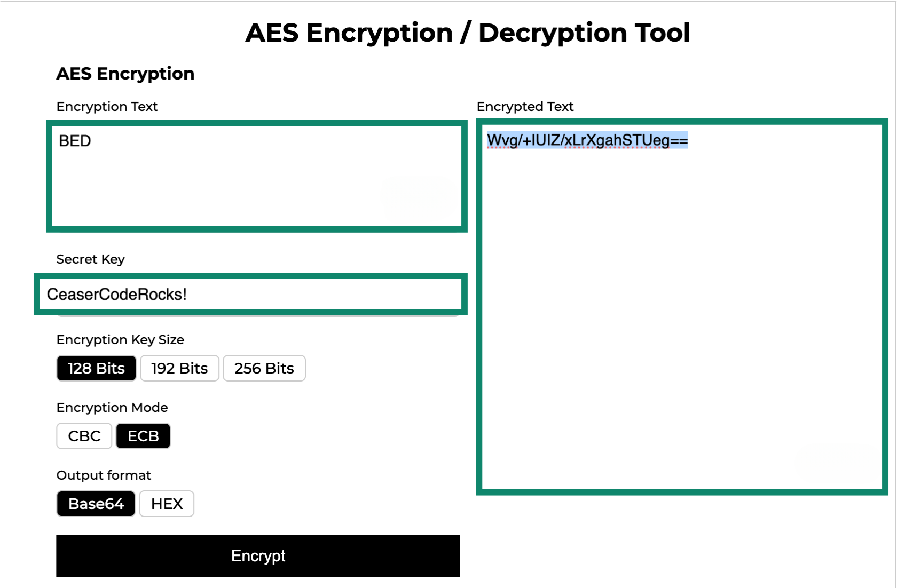Click the AES Encryption / Decryption Tool title
The width and height of the screenshot is (897, 588).
[x=467, y=33]
